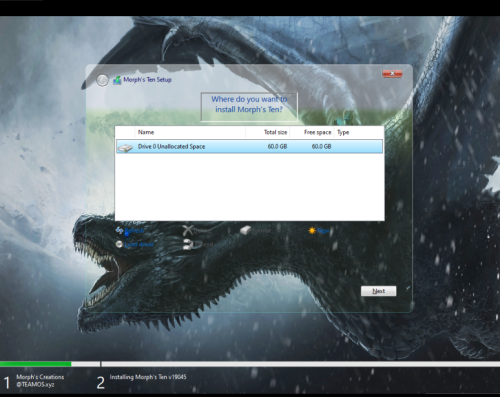
Task: Click the Type column header
Action: coord(343,132)
